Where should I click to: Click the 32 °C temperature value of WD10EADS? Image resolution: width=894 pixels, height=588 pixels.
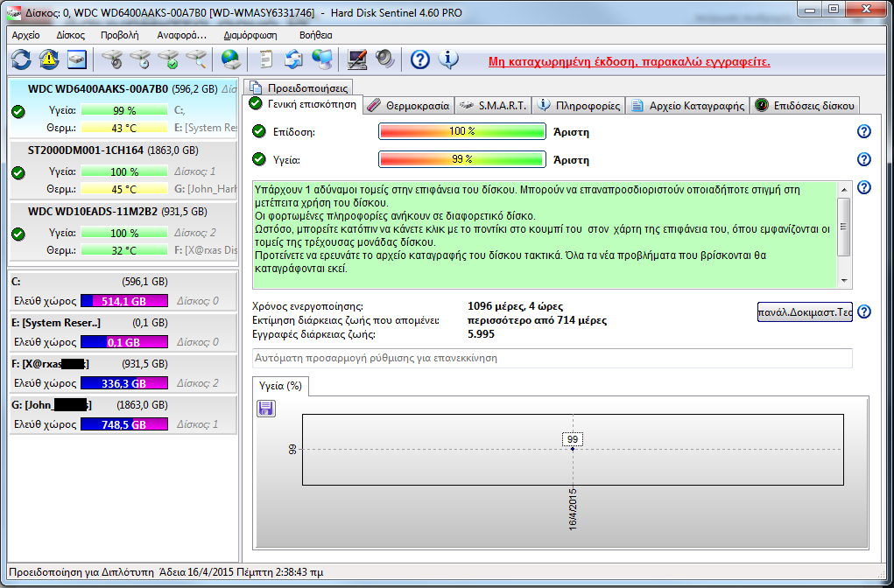123,250
